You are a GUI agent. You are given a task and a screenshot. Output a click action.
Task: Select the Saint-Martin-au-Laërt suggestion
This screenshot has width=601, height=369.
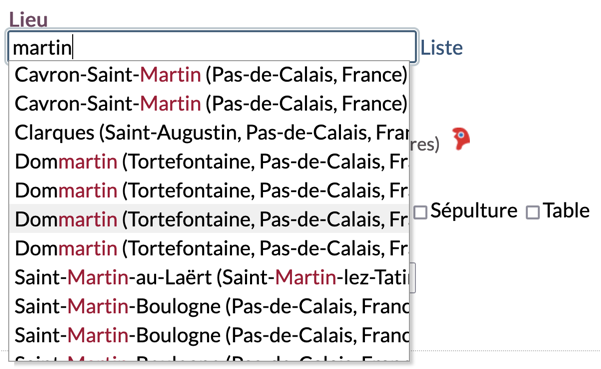click(209, 277)
